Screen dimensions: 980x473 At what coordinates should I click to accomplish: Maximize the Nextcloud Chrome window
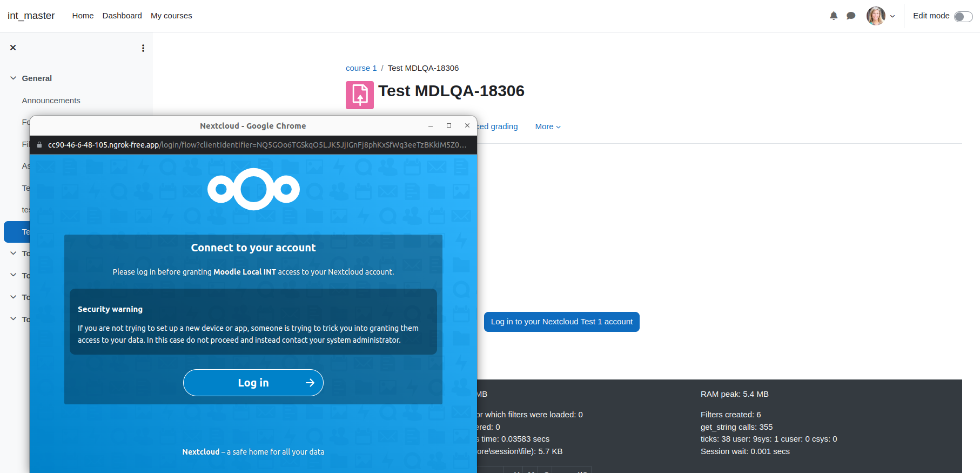449,125
